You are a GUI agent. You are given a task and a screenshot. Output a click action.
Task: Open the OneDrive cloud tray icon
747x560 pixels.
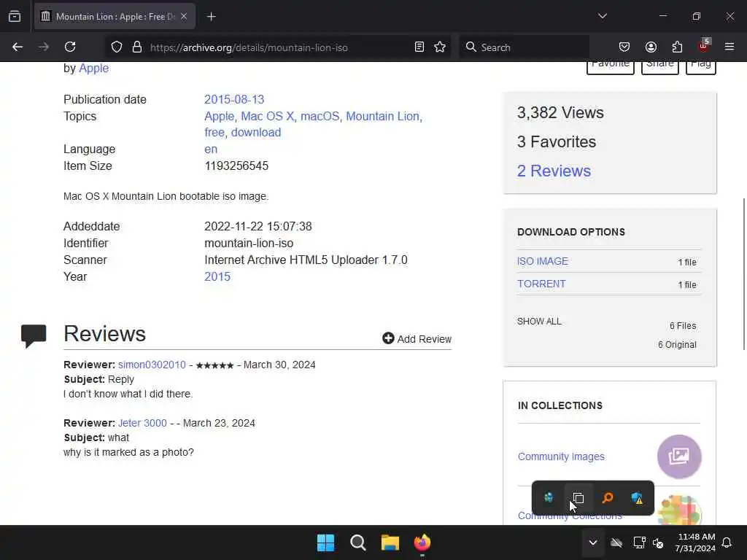pos(616,542)
